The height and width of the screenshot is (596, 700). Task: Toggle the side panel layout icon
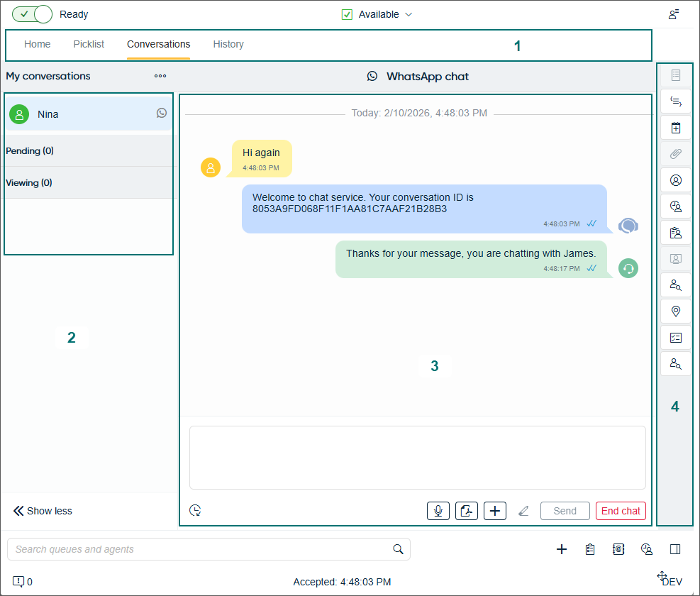tap(675, 549)
